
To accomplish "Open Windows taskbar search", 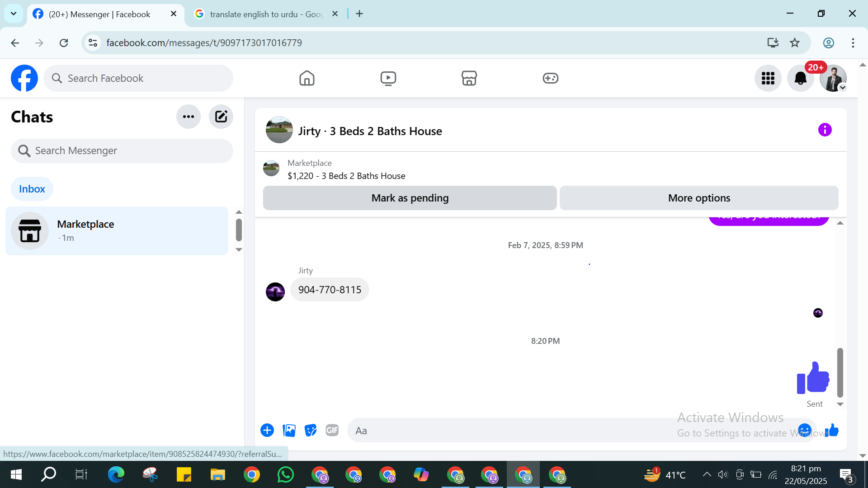I will (x=48, y=474).
